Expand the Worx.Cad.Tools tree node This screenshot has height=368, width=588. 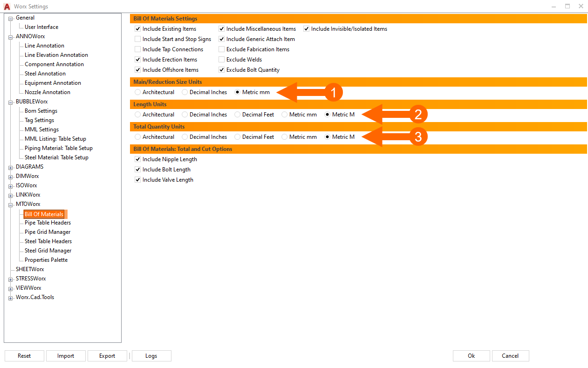pos(11,298)
